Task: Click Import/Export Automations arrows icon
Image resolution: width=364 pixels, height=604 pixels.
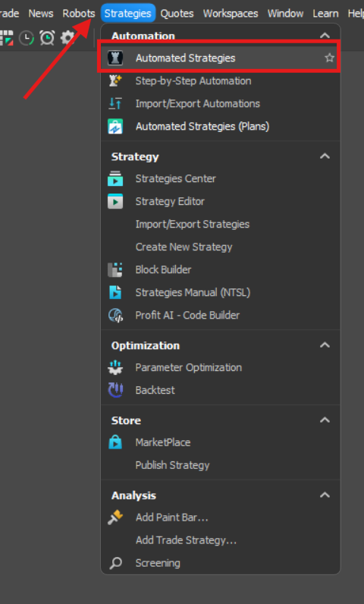Action: click(x=115, y=103)
